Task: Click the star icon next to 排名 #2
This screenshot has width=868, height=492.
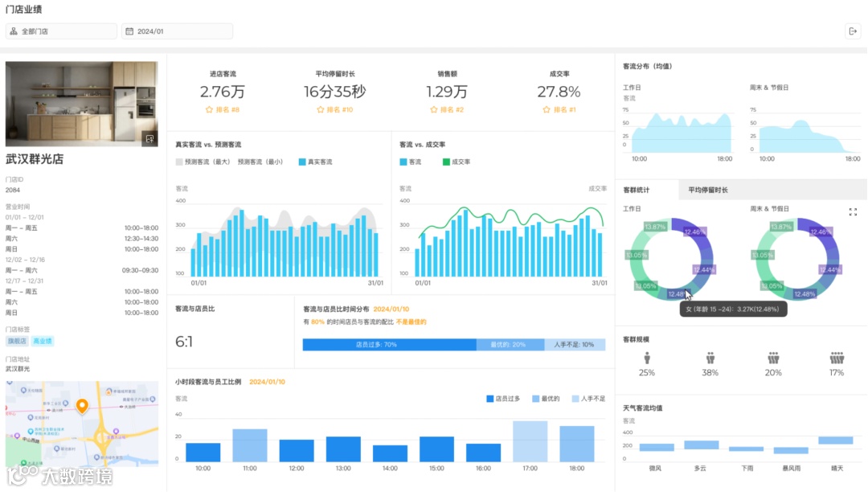Action: pyautogui.click(x=434, y=109)
